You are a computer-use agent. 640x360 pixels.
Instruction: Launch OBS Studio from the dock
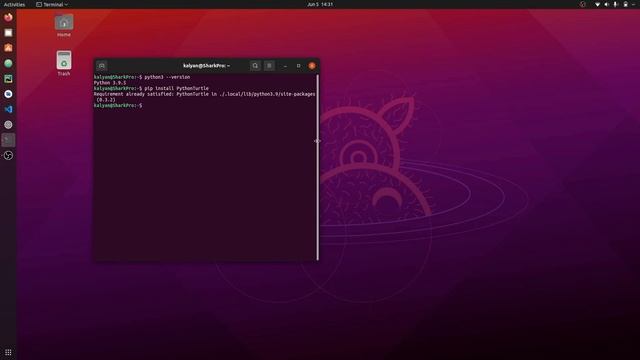click(x=8, y=156)
